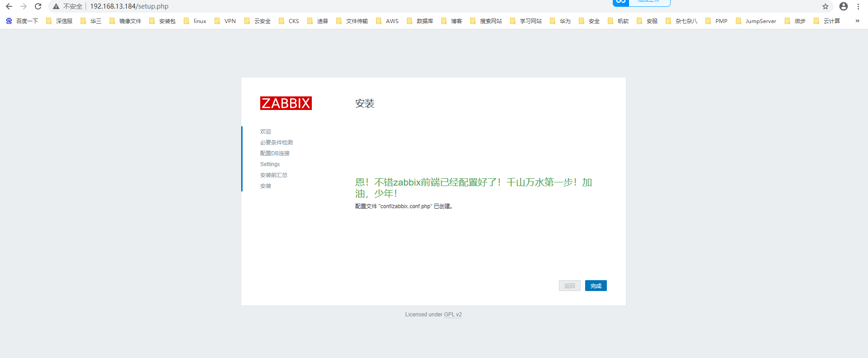The image size is (868, 358).
Task: Open the 博客 bookmark folder
Action: point(452,21)
